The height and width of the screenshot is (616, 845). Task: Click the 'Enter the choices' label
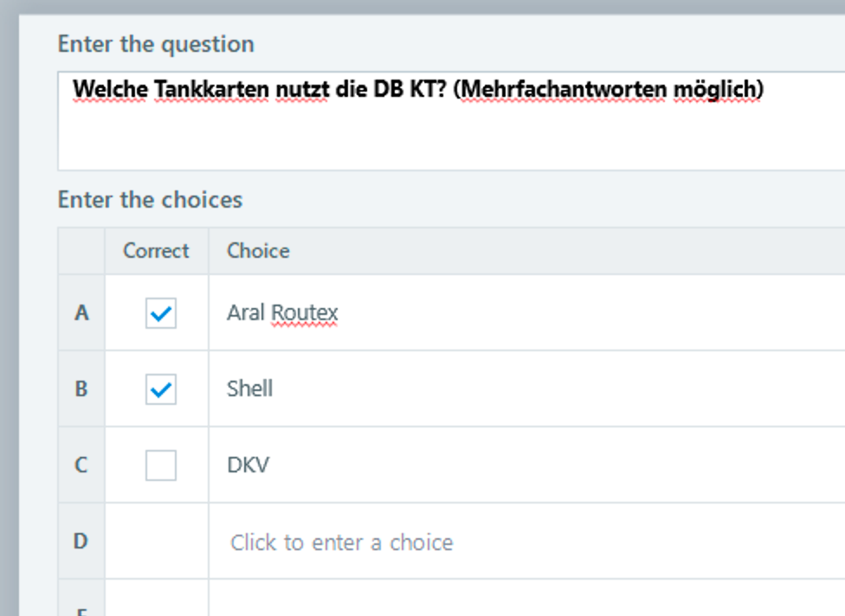point(150,200)
